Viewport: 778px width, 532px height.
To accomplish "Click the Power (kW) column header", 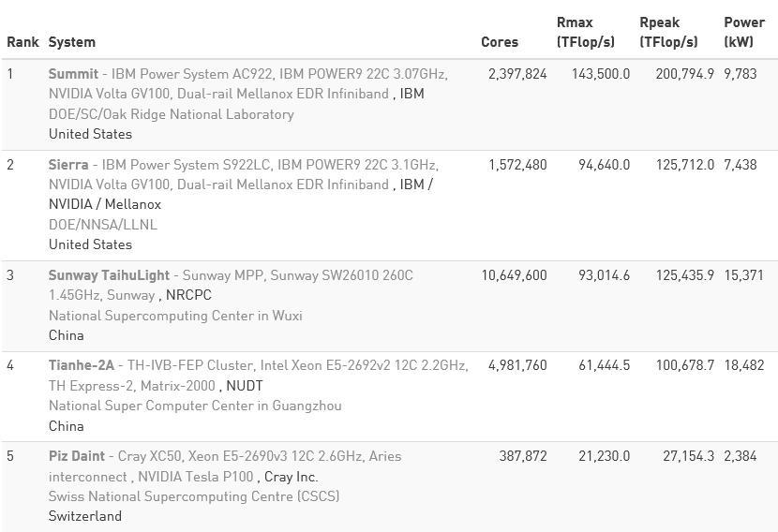I will tap(744, 32).
